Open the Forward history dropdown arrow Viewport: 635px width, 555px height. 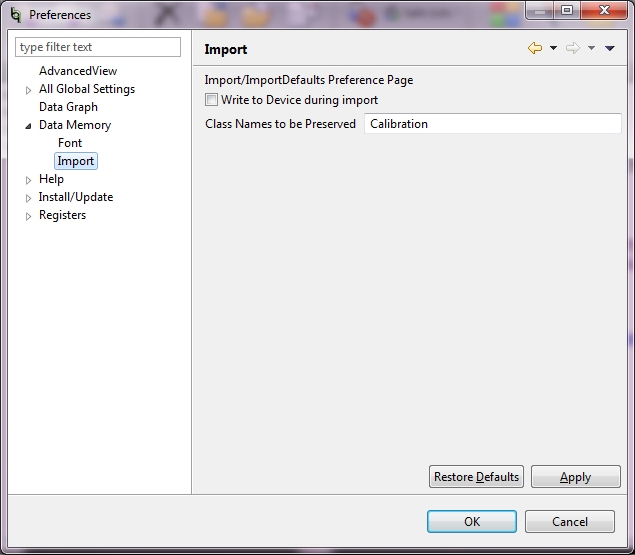tap(591, 48)
